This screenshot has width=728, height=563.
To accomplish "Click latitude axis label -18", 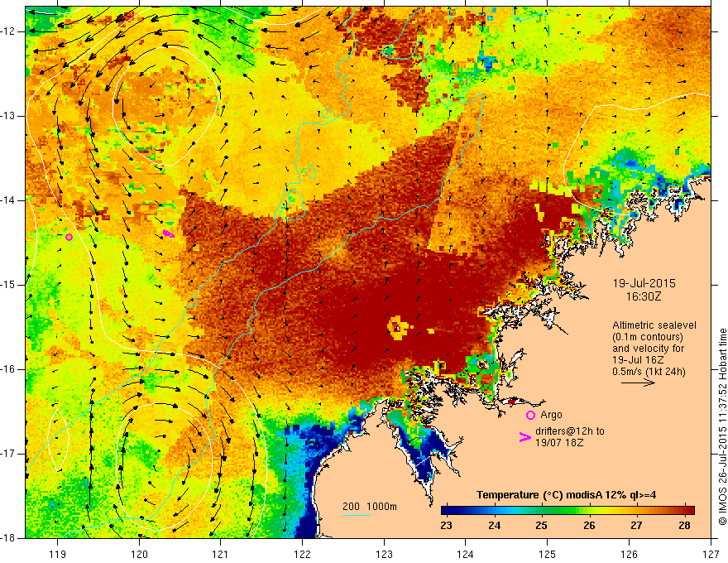I will click(9, 538).
